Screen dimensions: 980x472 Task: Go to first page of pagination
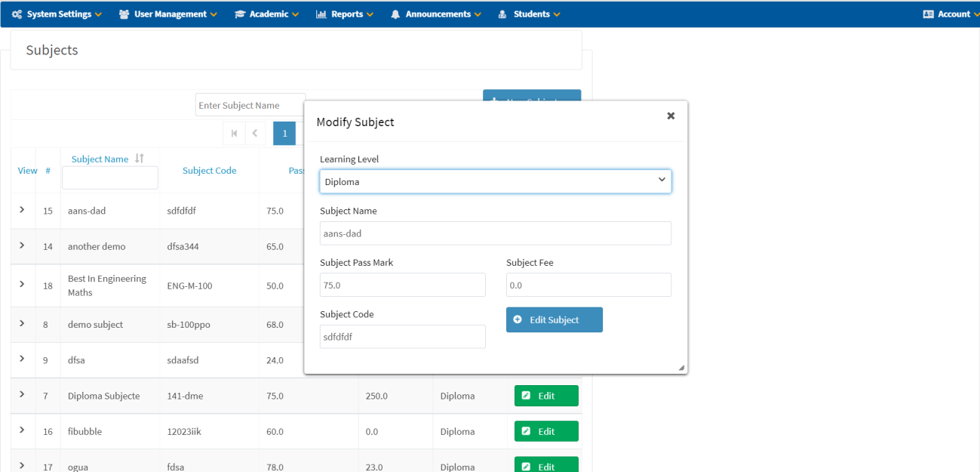tap(234, 134)
